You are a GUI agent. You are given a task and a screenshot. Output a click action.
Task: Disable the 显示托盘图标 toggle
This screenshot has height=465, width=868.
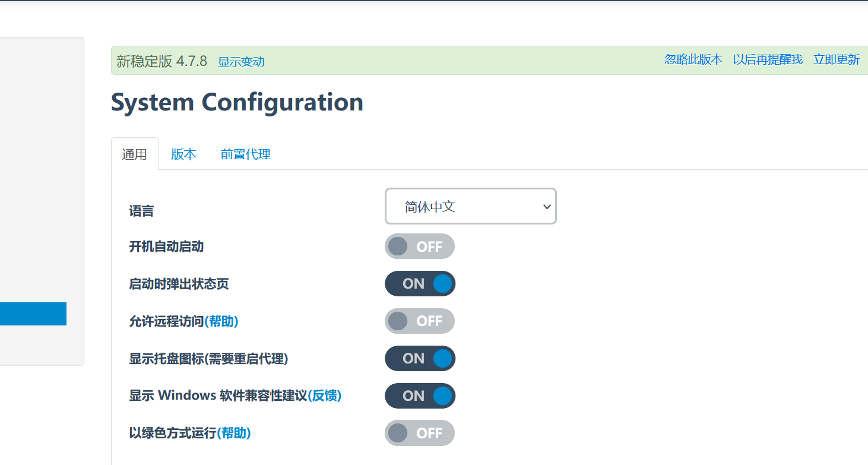point(420,359)
